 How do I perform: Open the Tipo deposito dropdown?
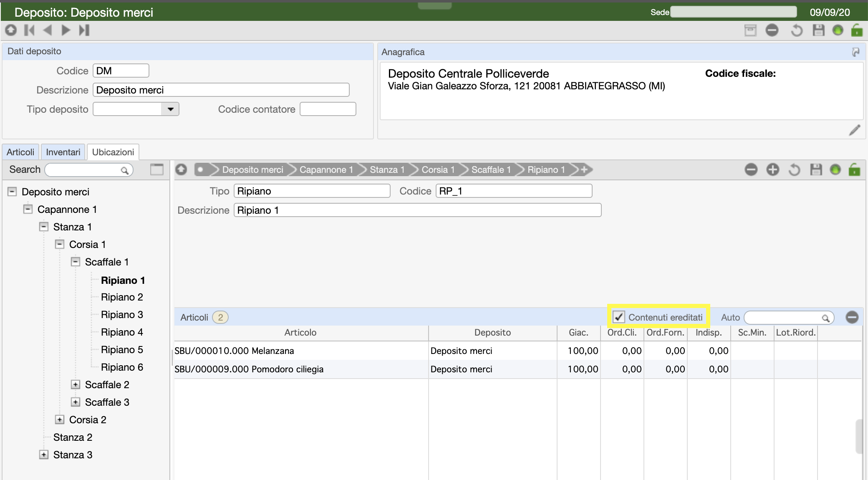170,109
